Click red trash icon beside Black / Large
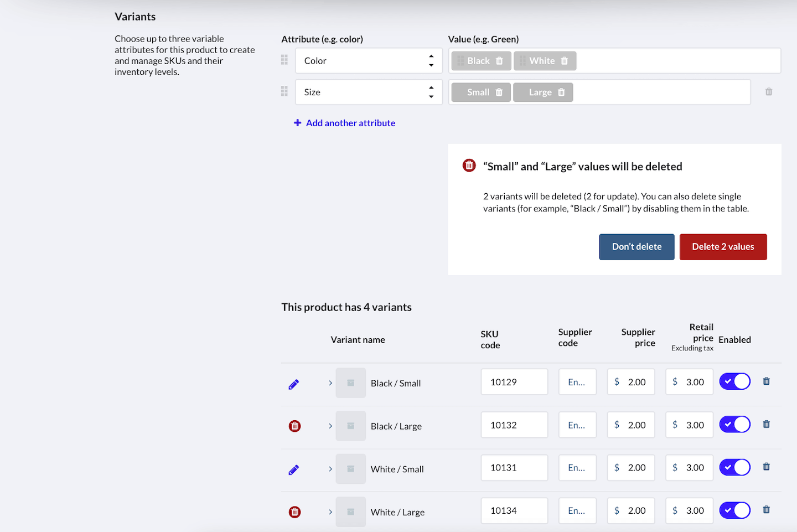This screenshot has height=532, width=797. point(295,426)
